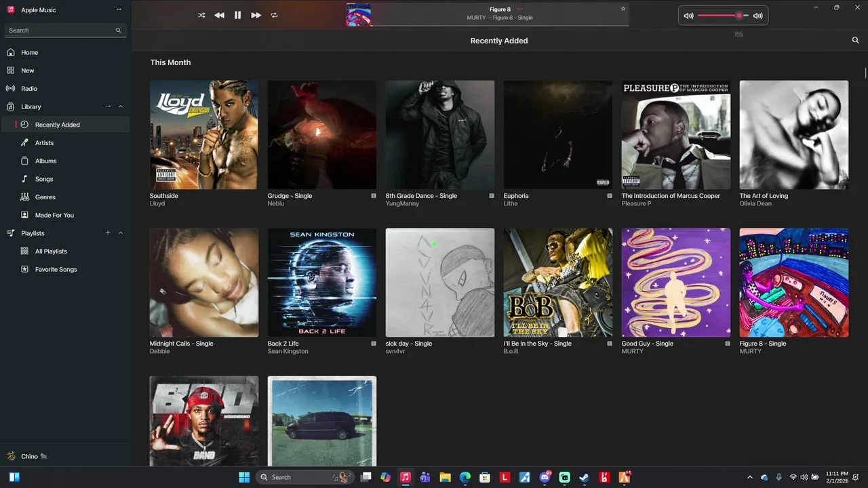868x488 pixels.
Task: Open the Back 2 Life album cover
Action: coord(322,283)
